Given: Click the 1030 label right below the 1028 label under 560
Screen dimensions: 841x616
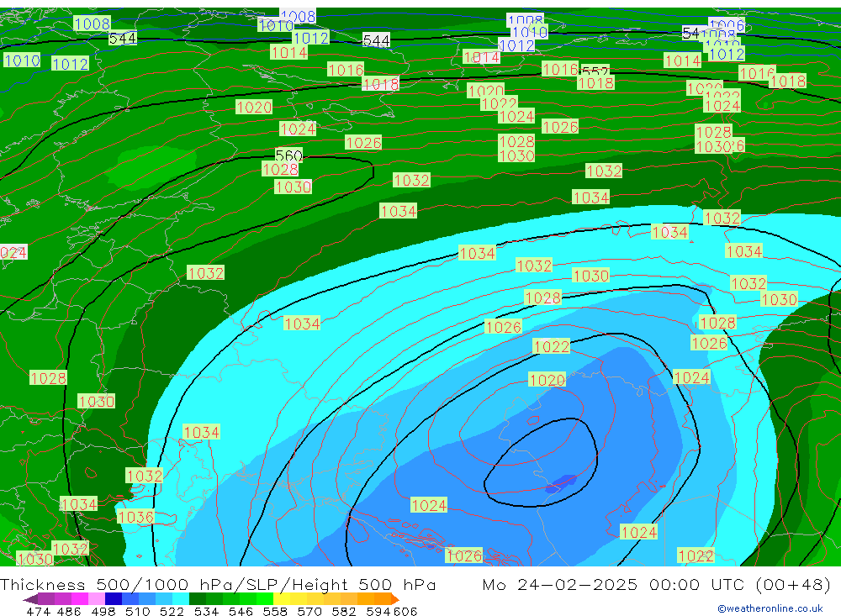Looking at the screenshot, I should pos(293,187).
